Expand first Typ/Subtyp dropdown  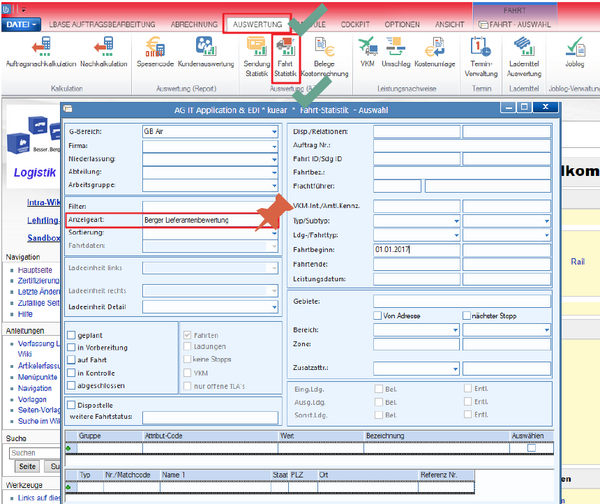point(456,221)
